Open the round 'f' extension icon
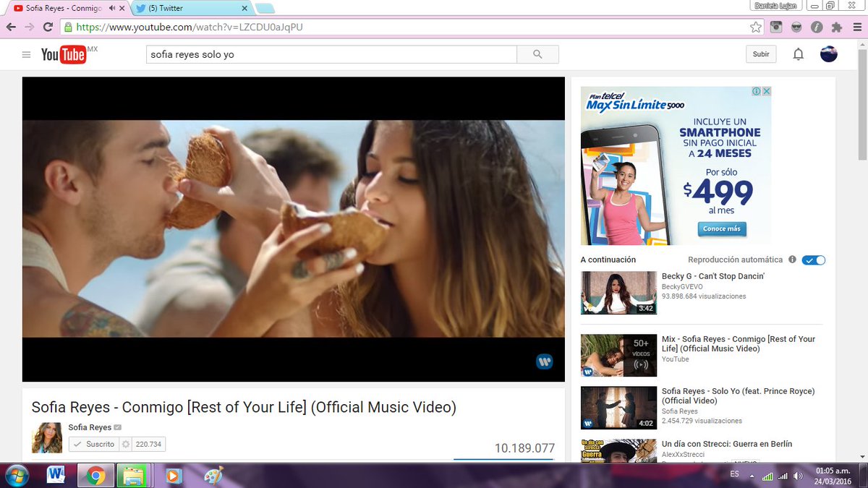Viewport: 868px width, 488px height. tap(817, 27)
